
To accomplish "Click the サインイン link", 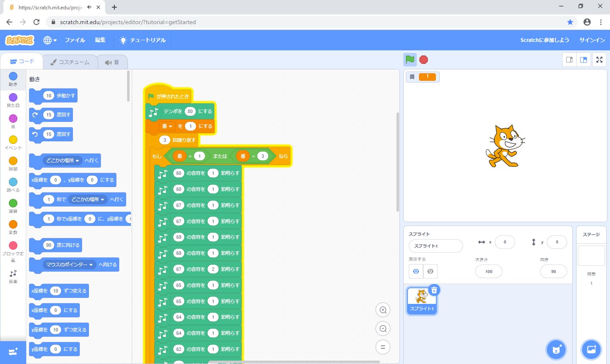I will [592, 40].
